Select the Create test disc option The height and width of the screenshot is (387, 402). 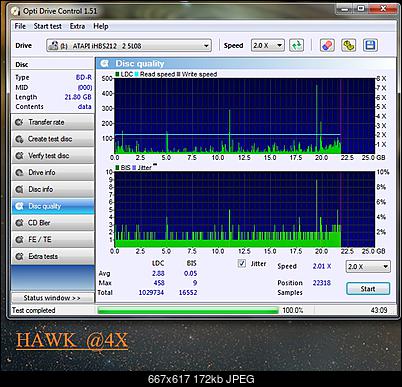click(x=53, y=139)
